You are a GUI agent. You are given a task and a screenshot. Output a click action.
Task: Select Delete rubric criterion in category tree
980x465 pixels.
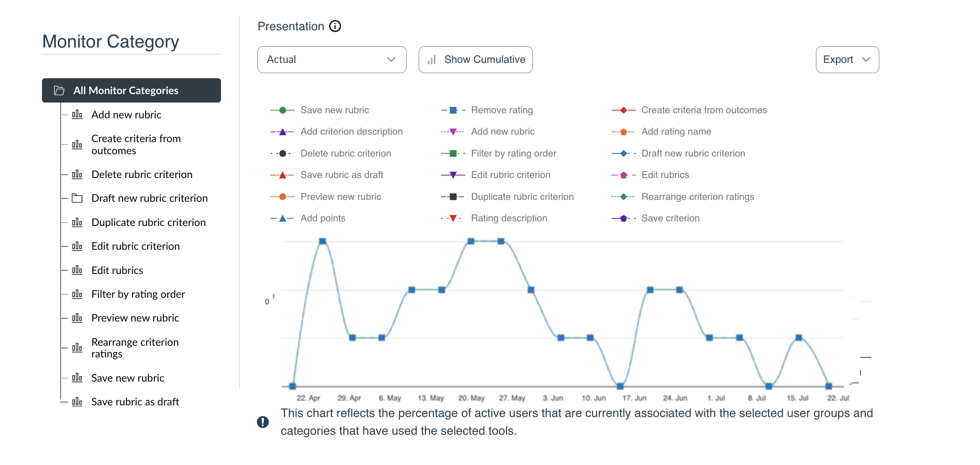click(x=142, y=175)
